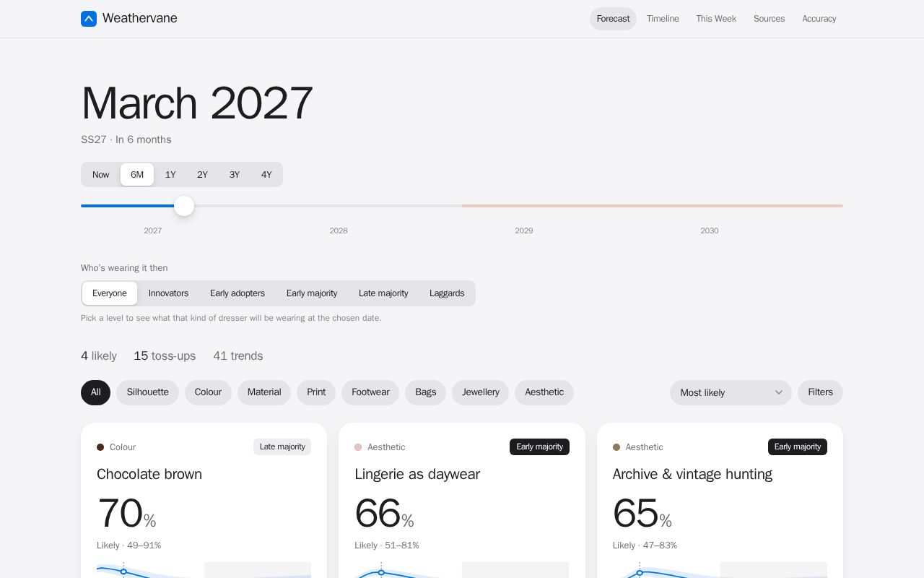Open the This Week nav item
Image resolution: width=924 pixels, height=578 pixels.
[x=716, y=19]
